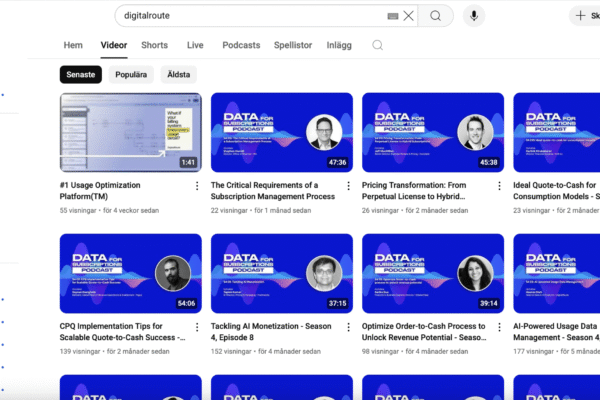Open title link #1 Usage Optimization Platform(TM)
600x400 pixels.
(x=100, y=191)
